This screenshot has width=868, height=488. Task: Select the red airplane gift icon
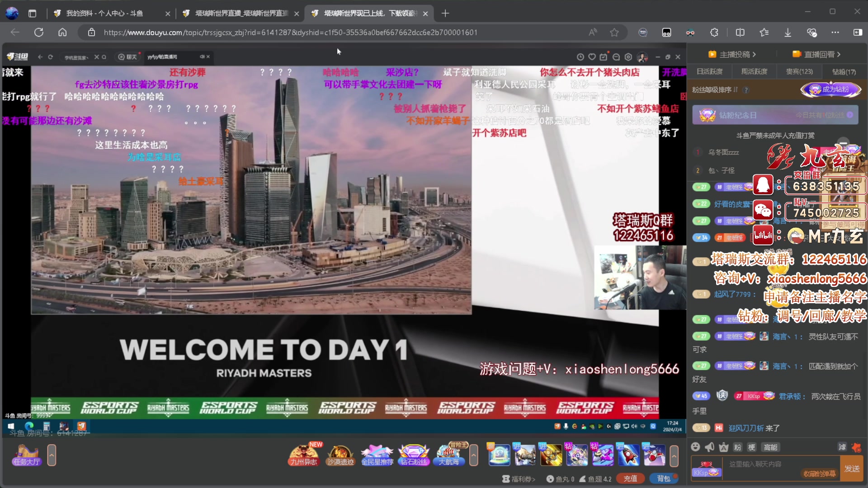654,455
